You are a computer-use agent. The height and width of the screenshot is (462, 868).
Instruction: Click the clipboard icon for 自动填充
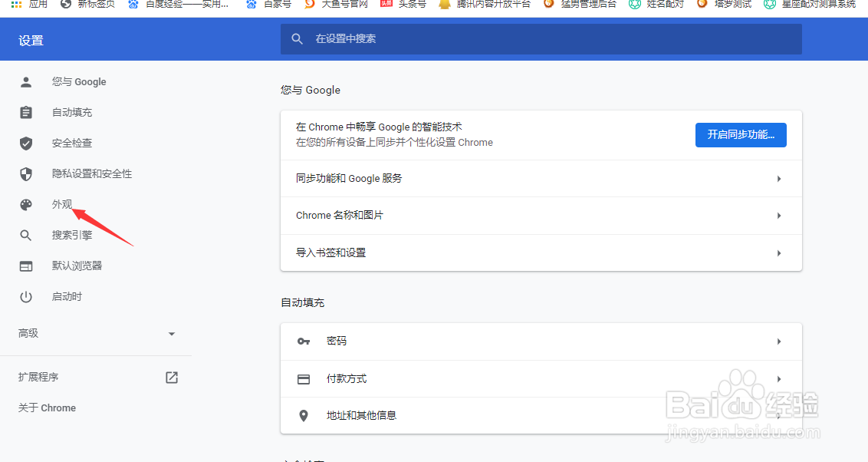tap(26, 113)
